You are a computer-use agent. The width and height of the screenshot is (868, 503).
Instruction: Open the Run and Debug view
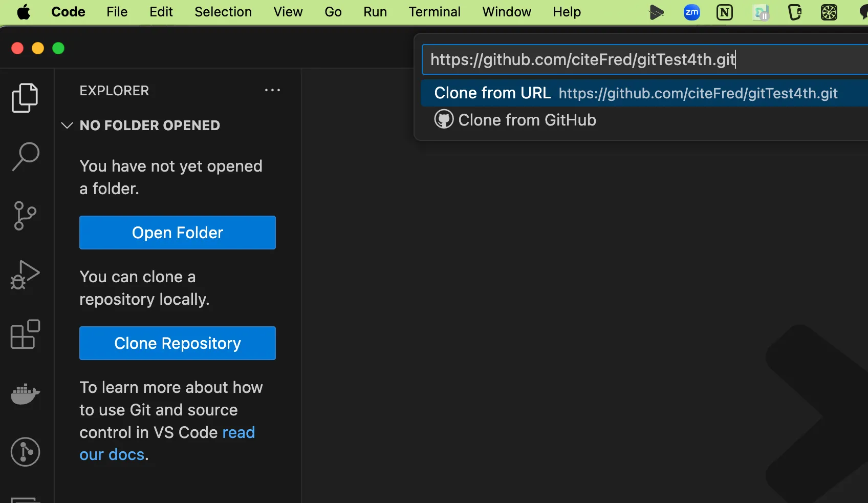coord(25,275)
